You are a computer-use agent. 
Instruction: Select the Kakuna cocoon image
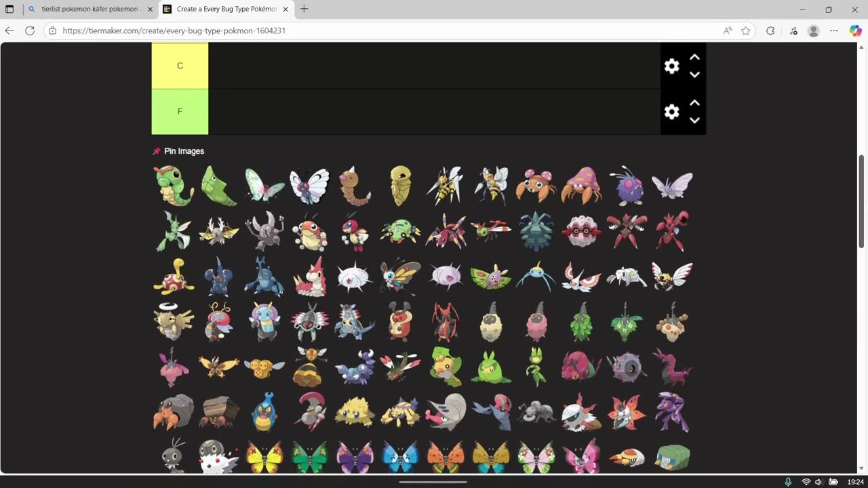click(400, 185)
